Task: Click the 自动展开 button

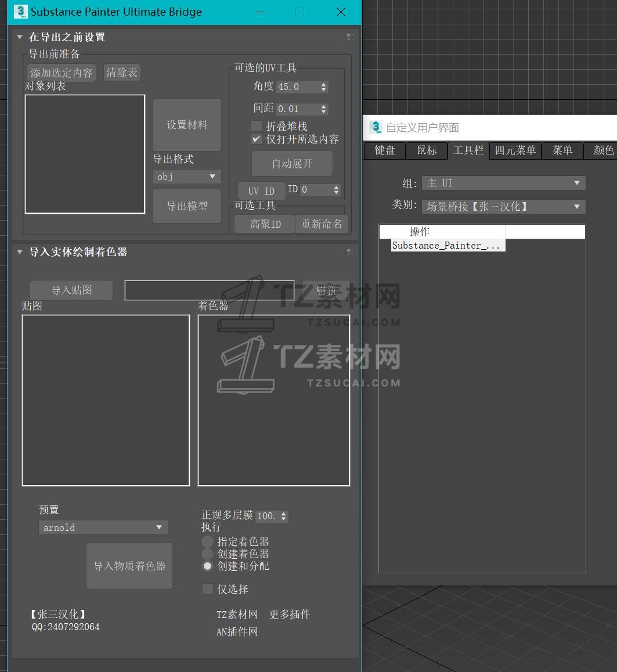Action: coord(292,163)
